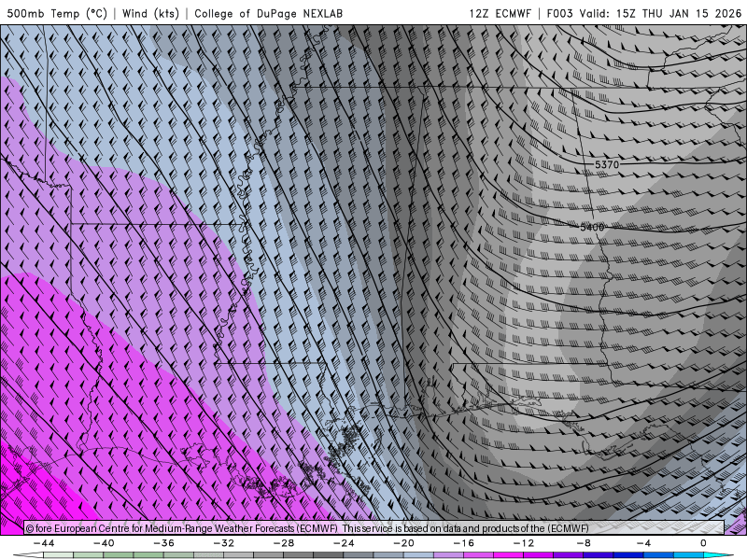Viewport: 747px width, 560px height.
Task: Click the -36 value on the colorbar
Action: [x=163, y=543]
